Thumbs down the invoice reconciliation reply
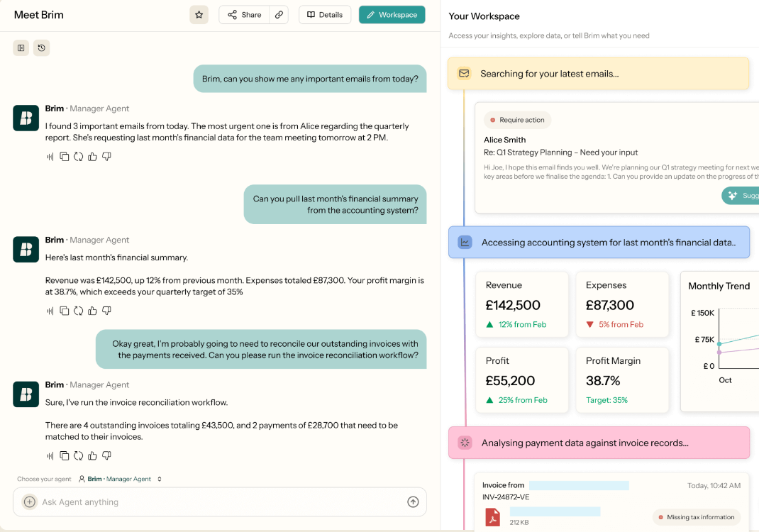Screen dimensions: 759x532 [106, 456]
